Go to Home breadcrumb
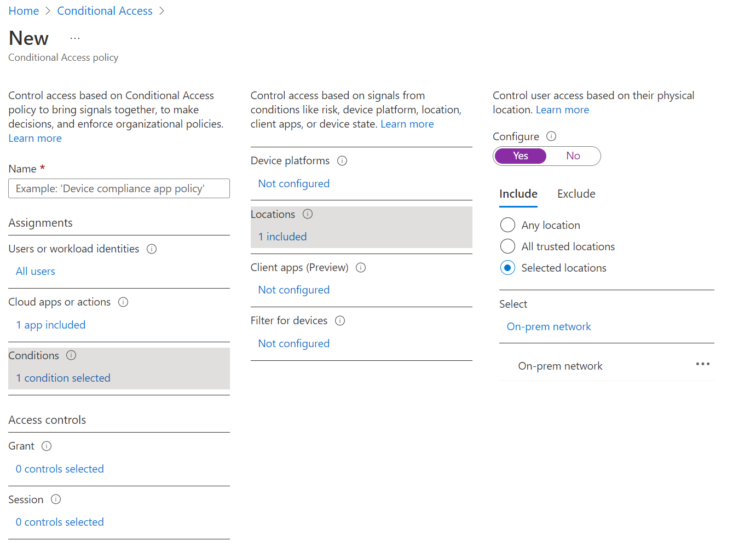 click(24, 11)
